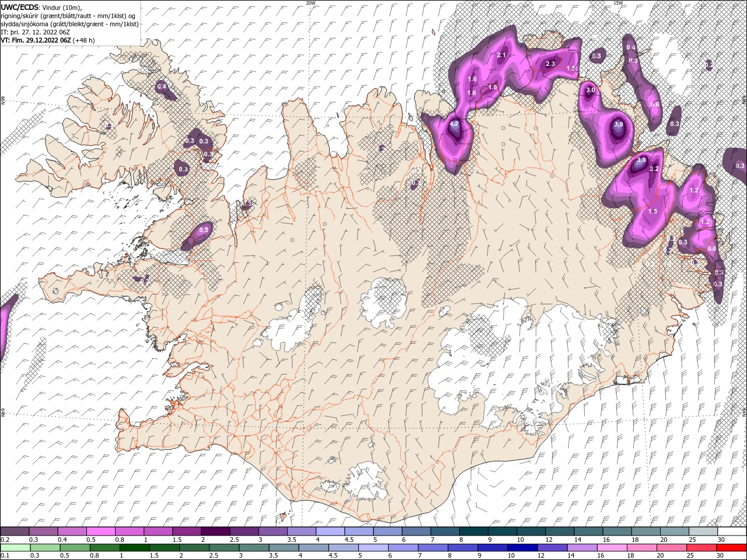Click the bright red 30 swatch, lower legend
Image resolution: width=747 pixels, height=560 pixels.
click(x=732, y=547)
